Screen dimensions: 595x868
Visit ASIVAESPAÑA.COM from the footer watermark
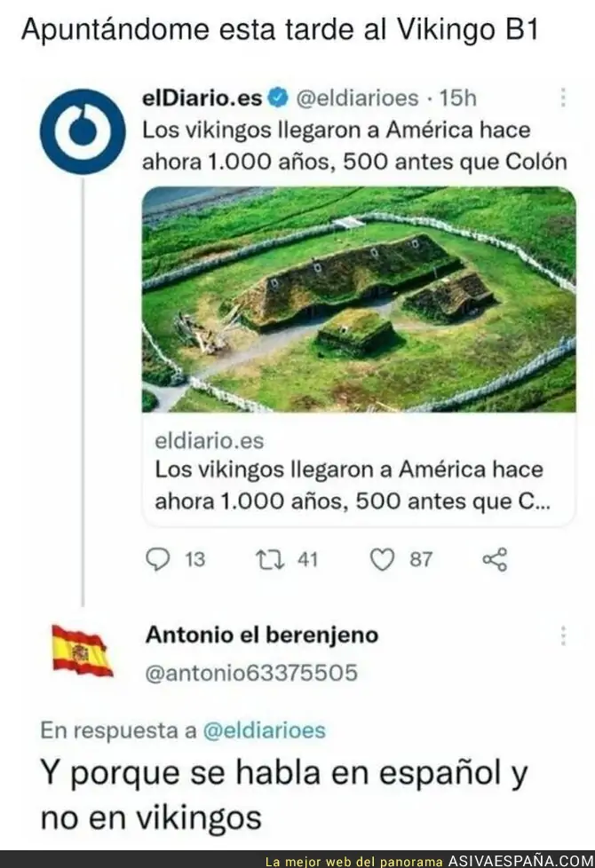point(520,861)
